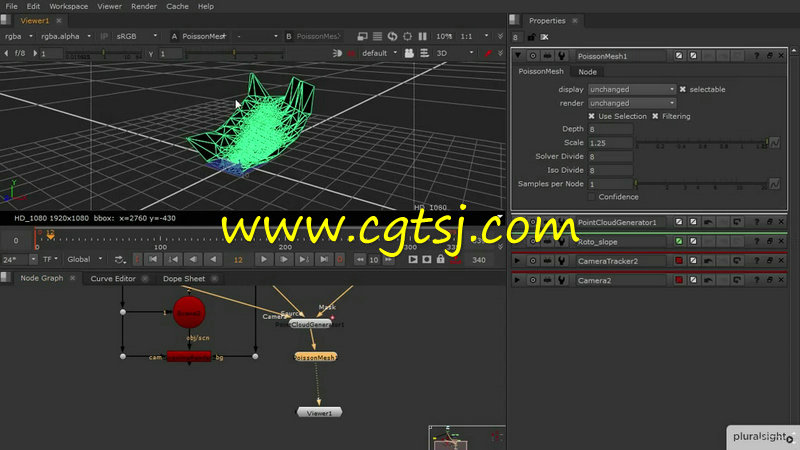Expand the CameraTracker2 properties panel
Viewport: 800px width, 450px height.
(x=518, y=261)
